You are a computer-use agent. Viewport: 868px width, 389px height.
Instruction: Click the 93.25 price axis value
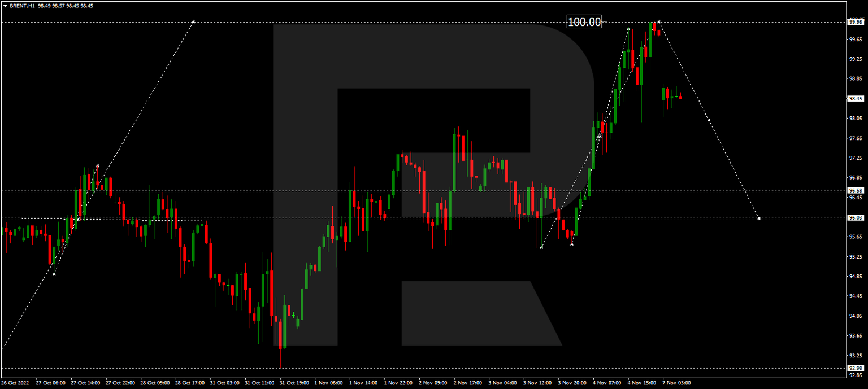(856, 355)
